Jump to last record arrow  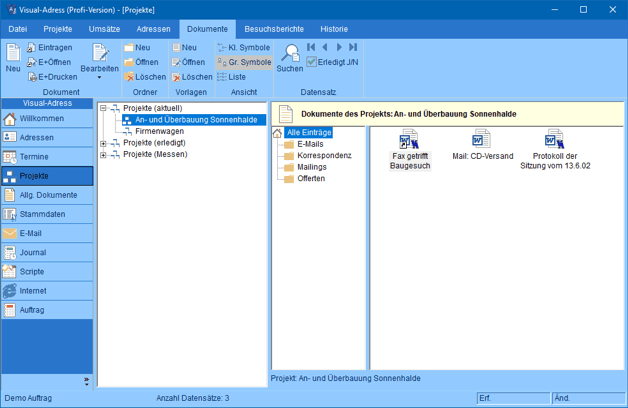pos(353,47)
